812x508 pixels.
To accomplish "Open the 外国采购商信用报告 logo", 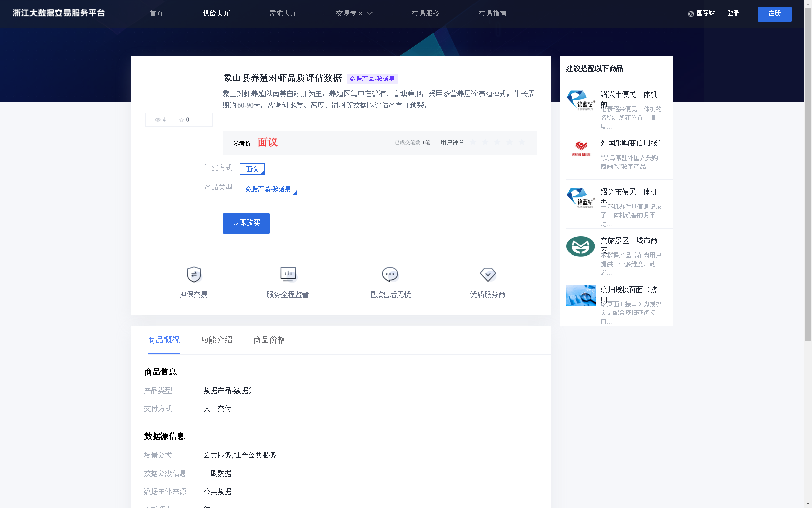I will click(x=581, y=149).
